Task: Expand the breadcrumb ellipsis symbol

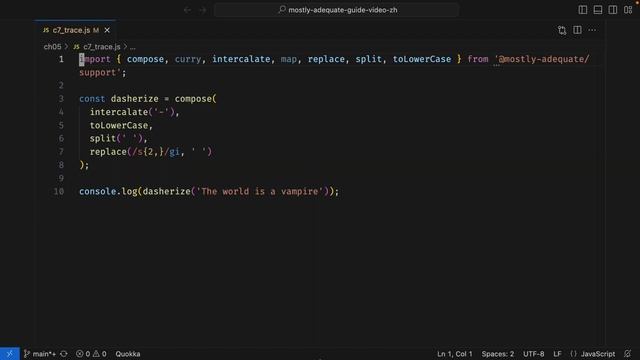Action: 133,47
